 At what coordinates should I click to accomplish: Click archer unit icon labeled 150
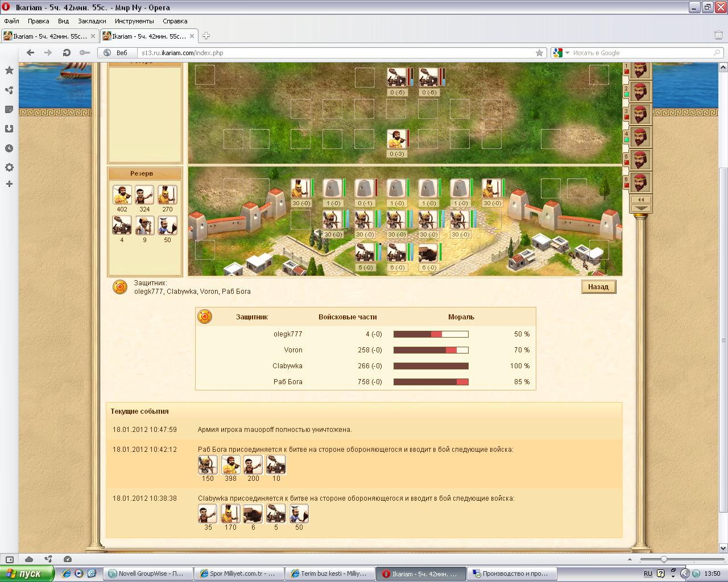208,464
